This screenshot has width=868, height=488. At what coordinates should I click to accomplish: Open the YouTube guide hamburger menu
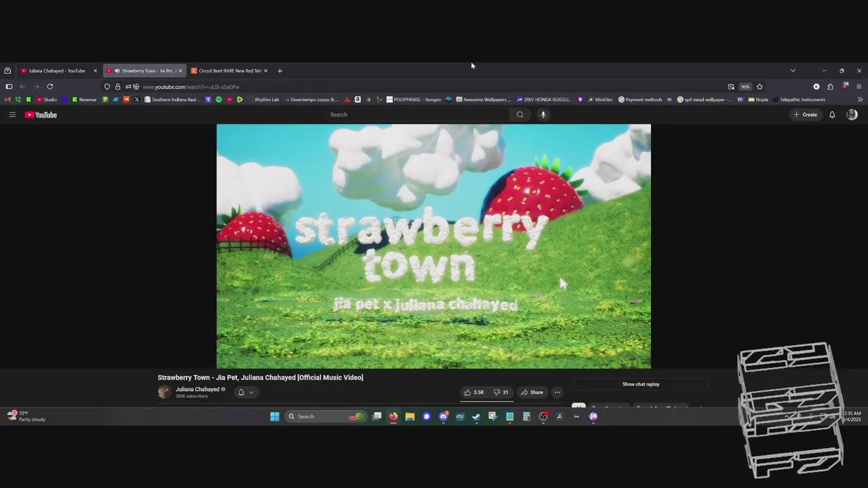[x=12, y=115]
